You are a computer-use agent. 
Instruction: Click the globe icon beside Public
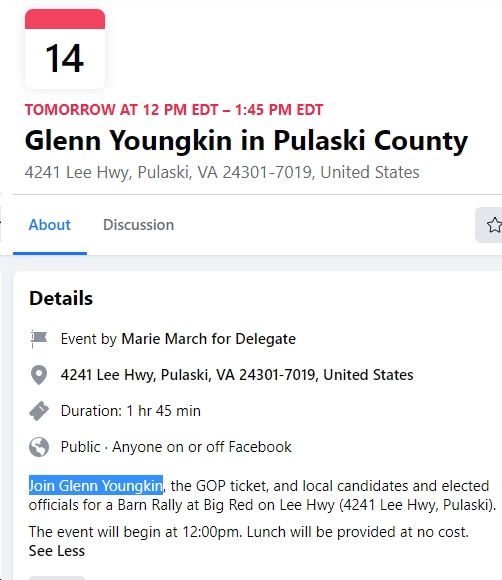coord(39,447)
